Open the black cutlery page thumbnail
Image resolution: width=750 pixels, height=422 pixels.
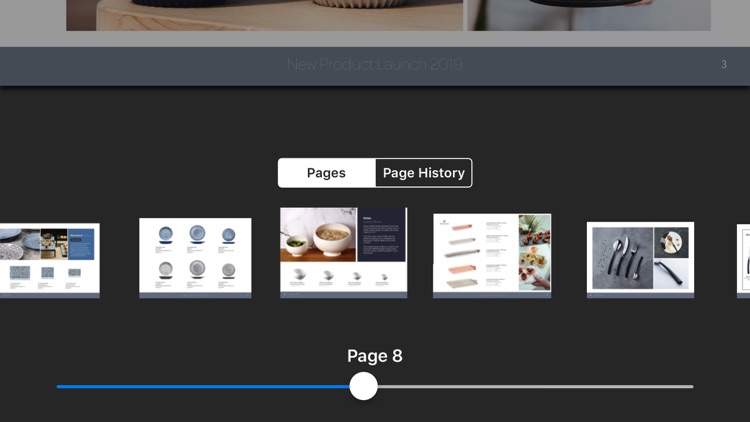click(640, 260)
